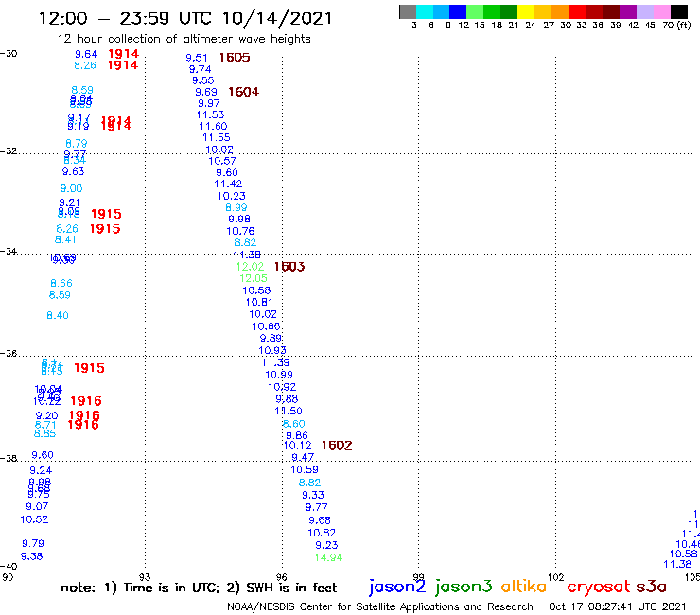Select the green wave height 14.94

click(x=328, y=557)
